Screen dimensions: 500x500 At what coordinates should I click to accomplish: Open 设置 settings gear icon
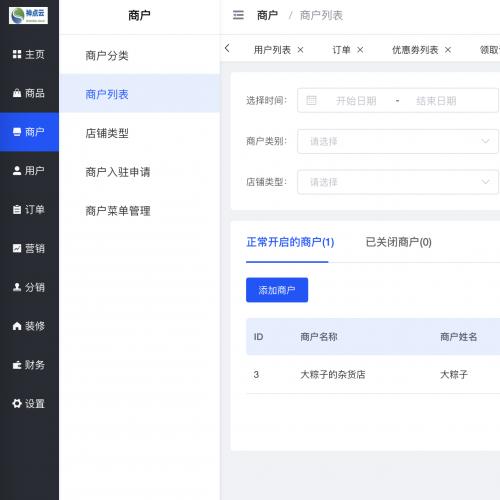[17, 404]
